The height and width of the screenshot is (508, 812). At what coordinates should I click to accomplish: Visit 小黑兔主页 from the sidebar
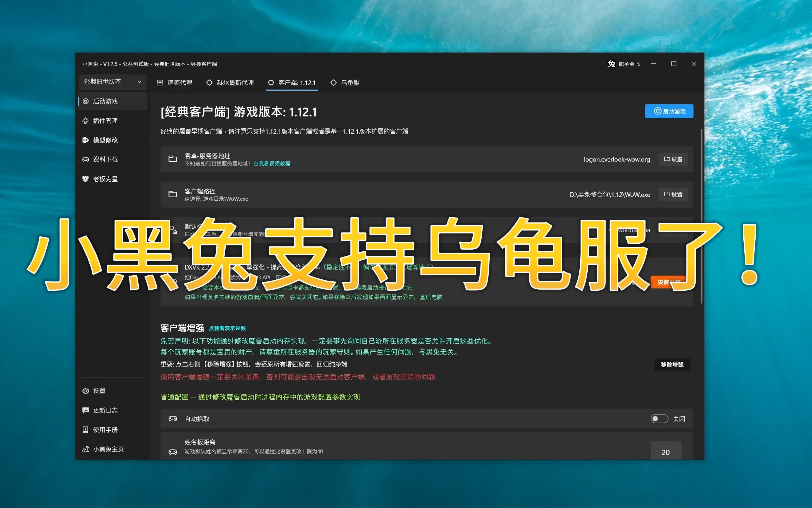click(x=113, y=449)
